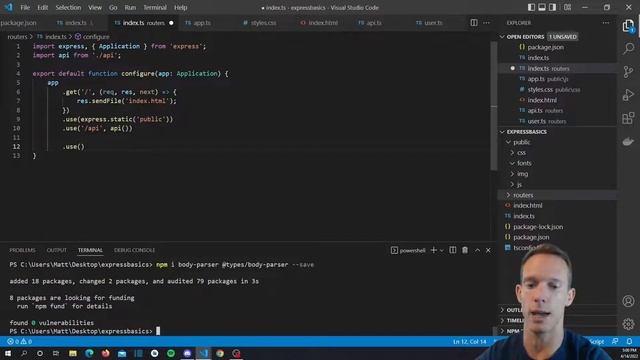
Task: Open the Manage gear icon
Action: coord(628,324)
